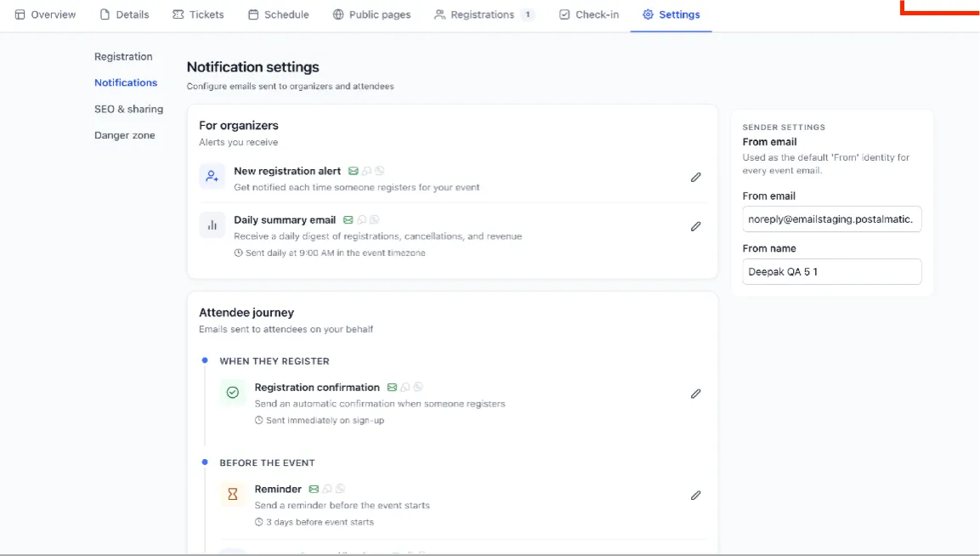Viewport: 980px width, 556px height.
Task: Switch to the Details tab
Action: click(x=124, y=14)
